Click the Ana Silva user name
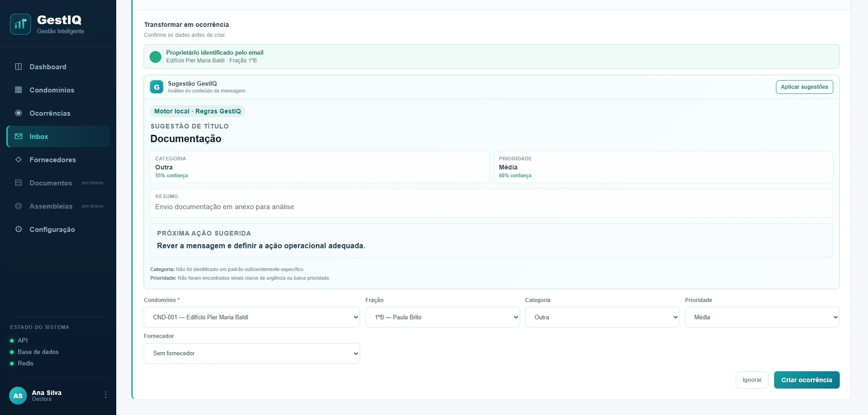 (46, 393)
